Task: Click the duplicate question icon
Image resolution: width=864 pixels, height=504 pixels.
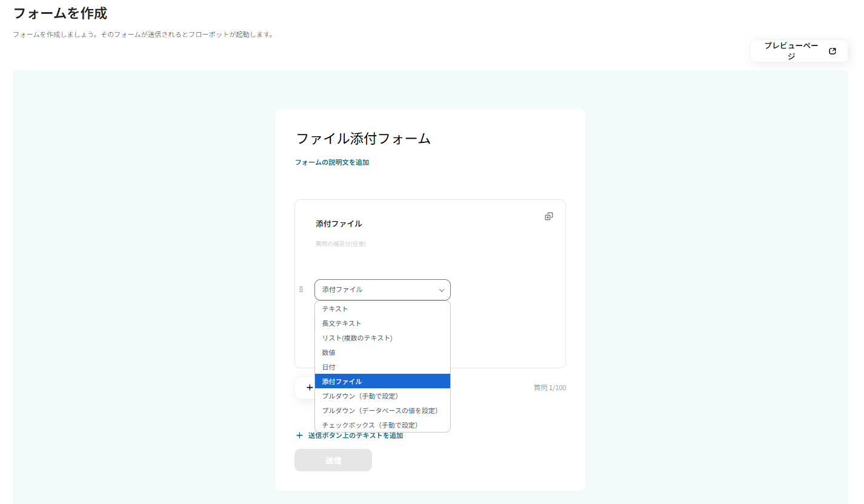Action: pyautogui.click(x=548, y=216)
